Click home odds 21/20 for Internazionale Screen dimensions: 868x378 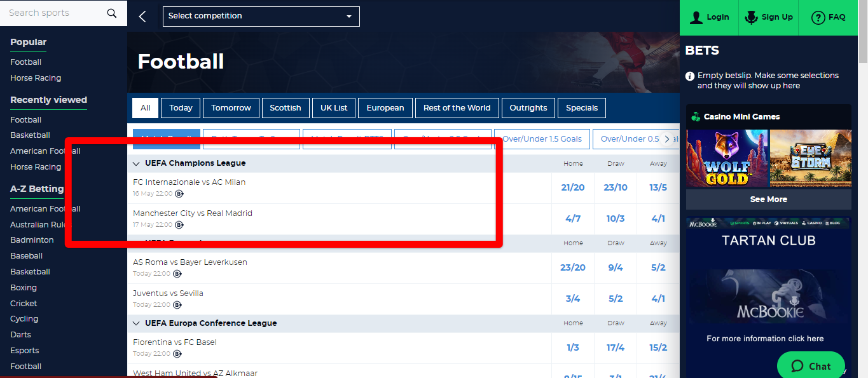tap(573, 188)
